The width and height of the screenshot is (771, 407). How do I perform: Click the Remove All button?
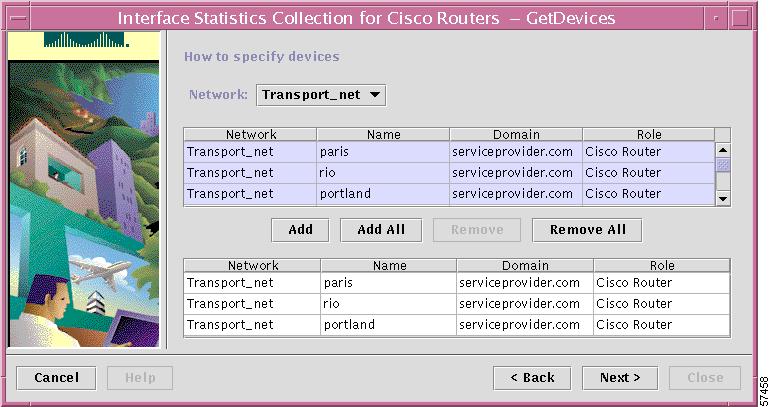587,230
